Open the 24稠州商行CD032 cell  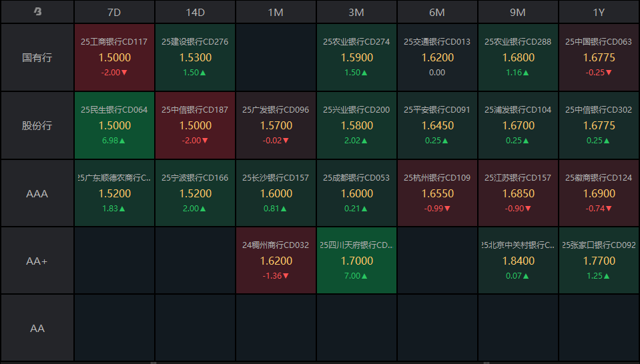[x=276, y=261]
